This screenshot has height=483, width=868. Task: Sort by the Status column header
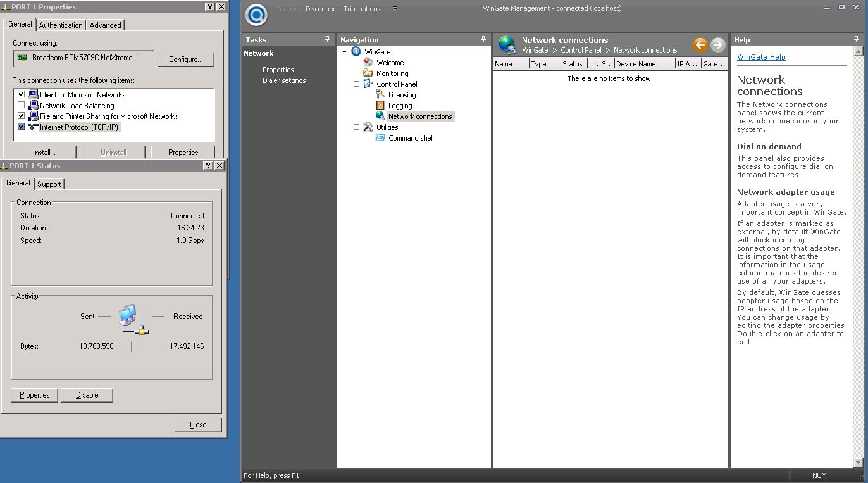pos(573,64)
